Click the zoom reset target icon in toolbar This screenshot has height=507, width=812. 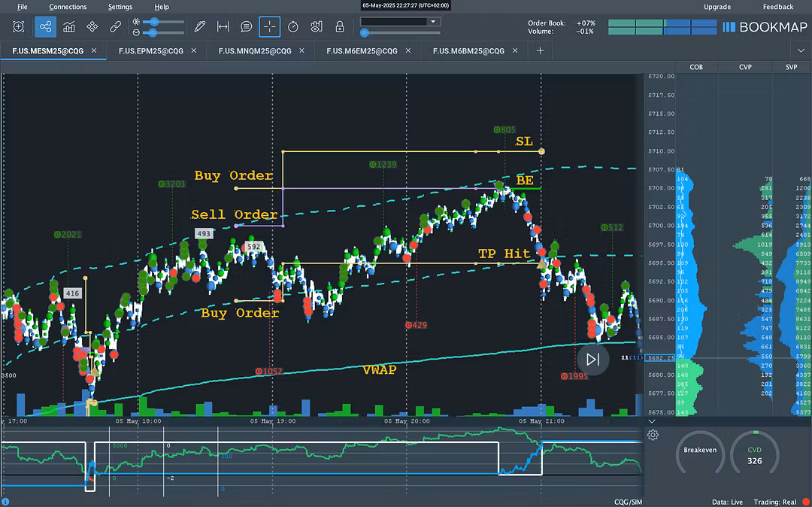(x=19, y=27)
